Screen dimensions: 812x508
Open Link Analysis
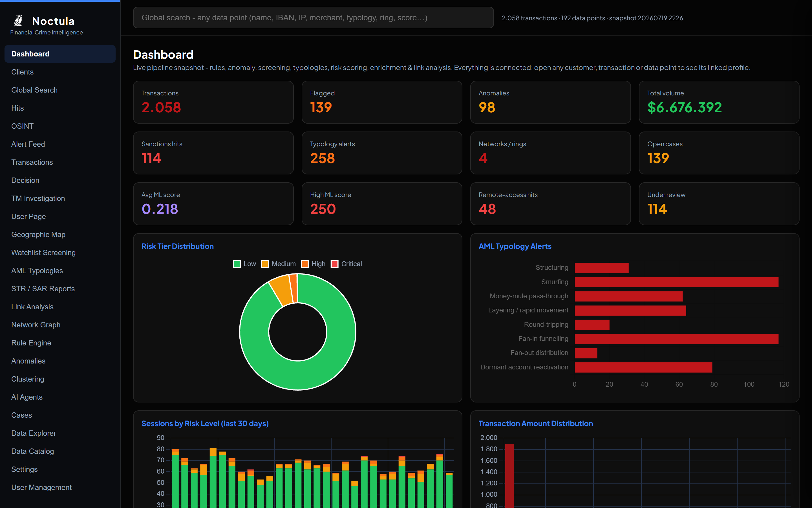pyautogui.click(x=60, y=307)
